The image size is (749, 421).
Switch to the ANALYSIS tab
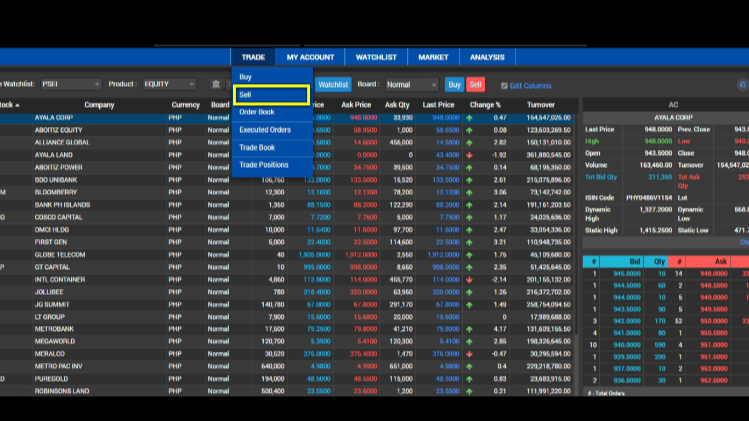point(487,57)
